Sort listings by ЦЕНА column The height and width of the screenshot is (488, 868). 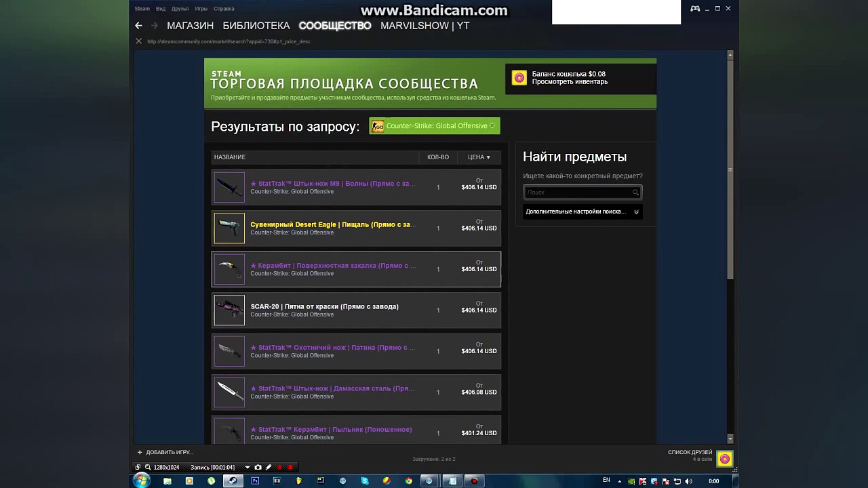[479, 157]
